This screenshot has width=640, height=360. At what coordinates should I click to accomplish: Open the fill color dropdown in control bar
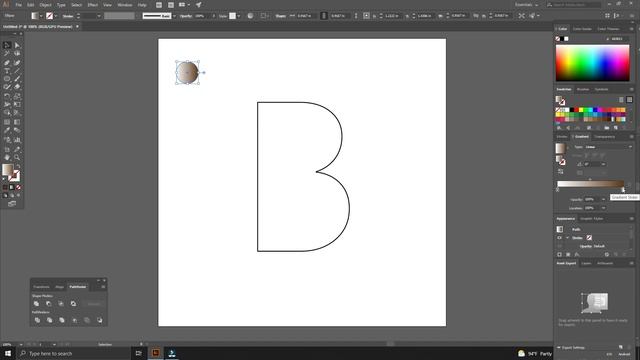coord(41,16)
